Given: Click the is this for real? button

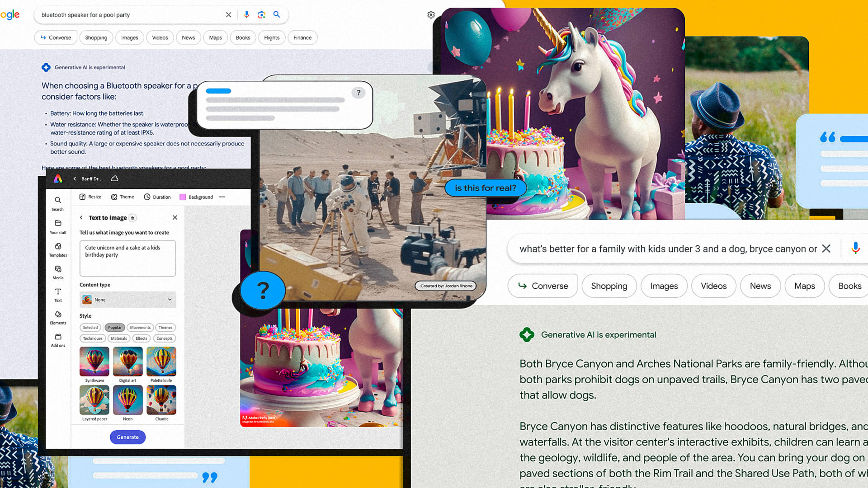Looking at the screenshot, I should click(x=485, y=188).
